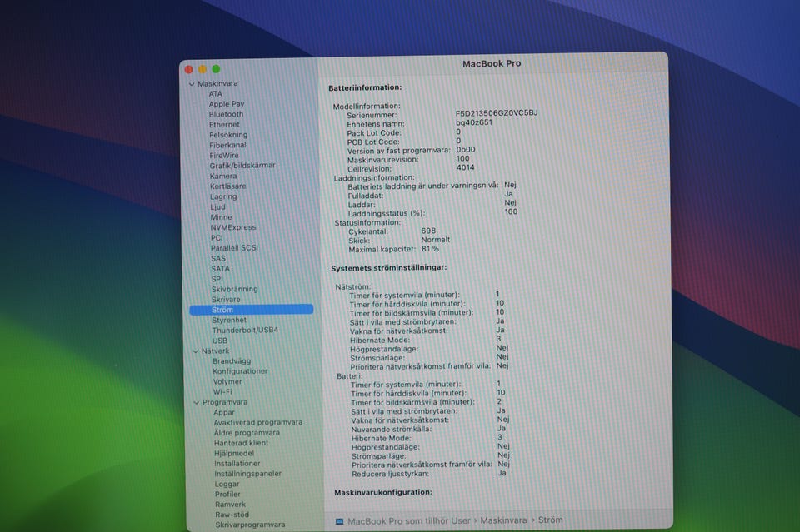Select USB in sidebar
Image resolution: width=800 pixels, height=532 pixels.
click(x=220, y=341)
